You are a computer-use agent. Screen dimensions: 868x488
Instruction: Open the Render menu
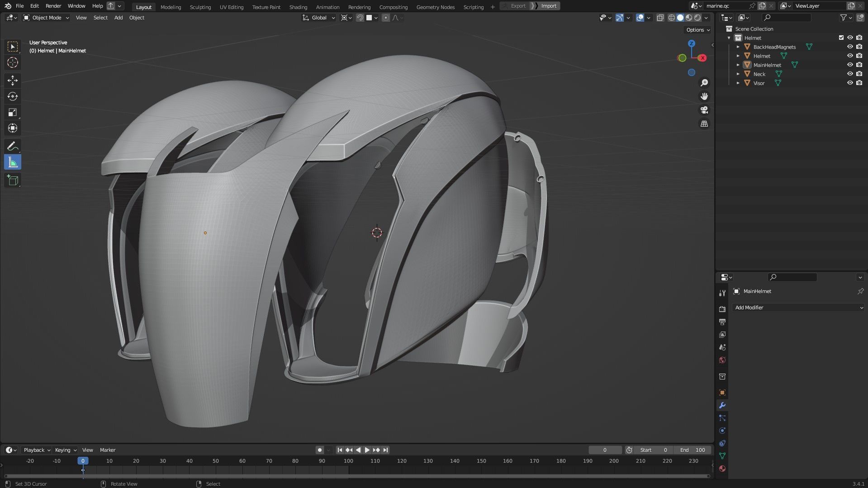click(53, 6)
